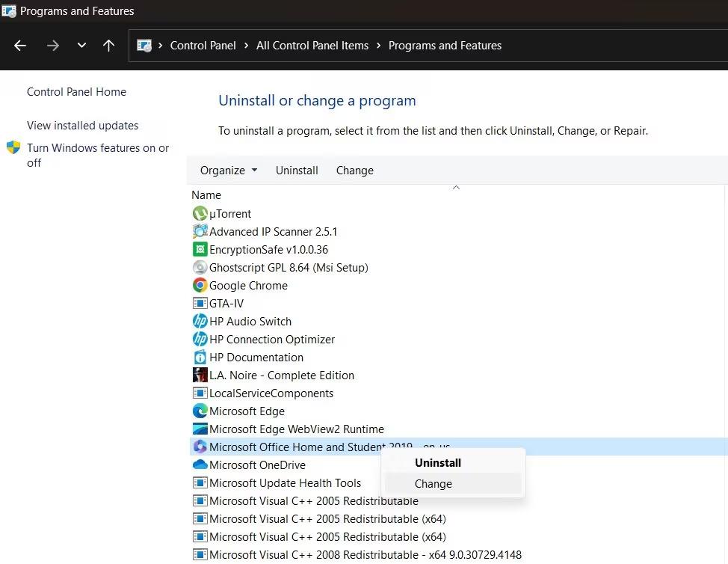Open Turn Windows features on or off
This screenshot has height=564, width=728.
click(x=97, y=155)
